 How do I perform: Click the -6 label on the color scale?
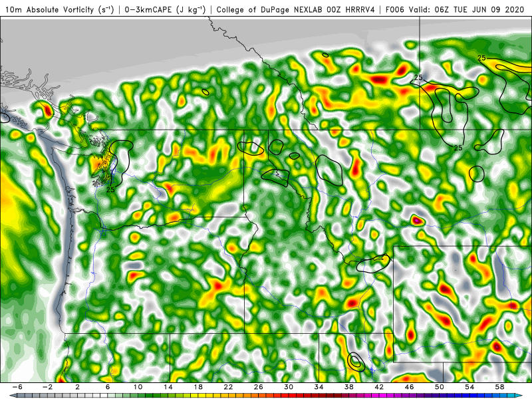click(x=17, y=387)
